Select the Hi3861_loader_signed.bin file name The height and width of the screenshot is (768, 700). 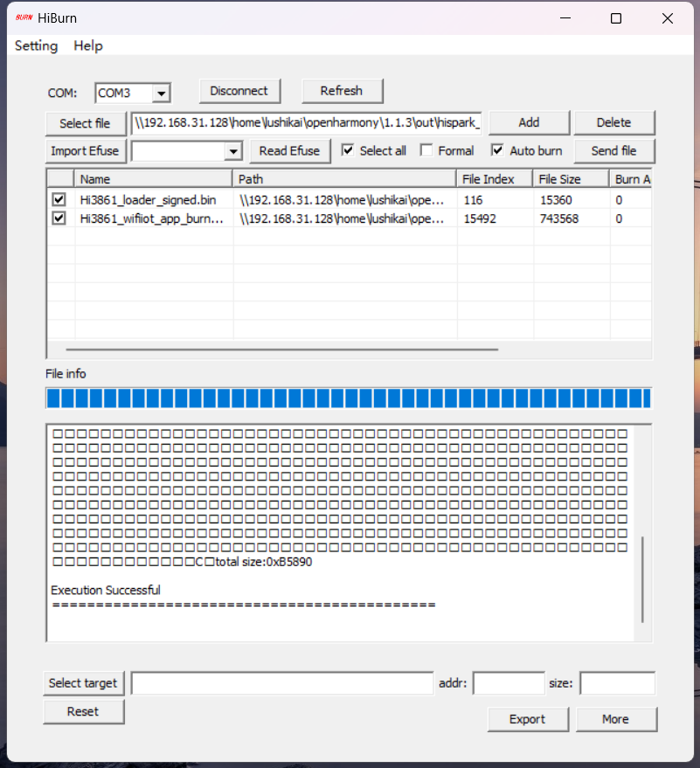[148, 200]
